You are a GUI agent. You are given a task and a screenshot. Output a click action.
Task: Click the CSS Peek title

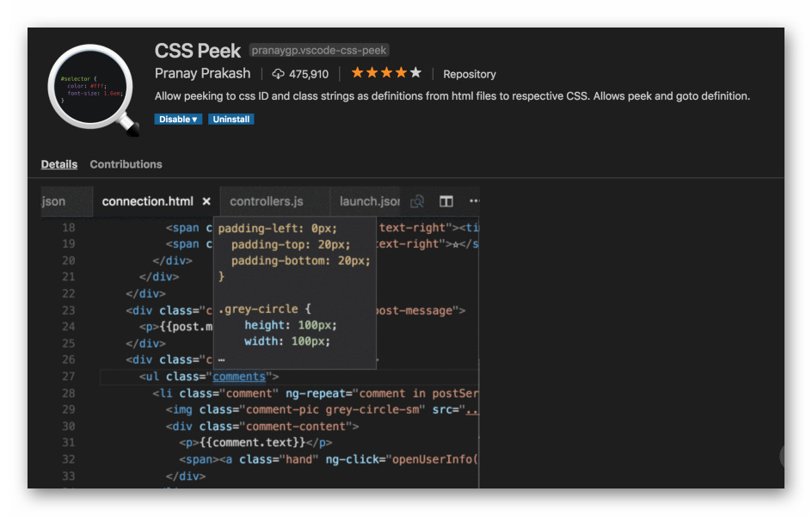pyautogui.click(x=197, y=51)
